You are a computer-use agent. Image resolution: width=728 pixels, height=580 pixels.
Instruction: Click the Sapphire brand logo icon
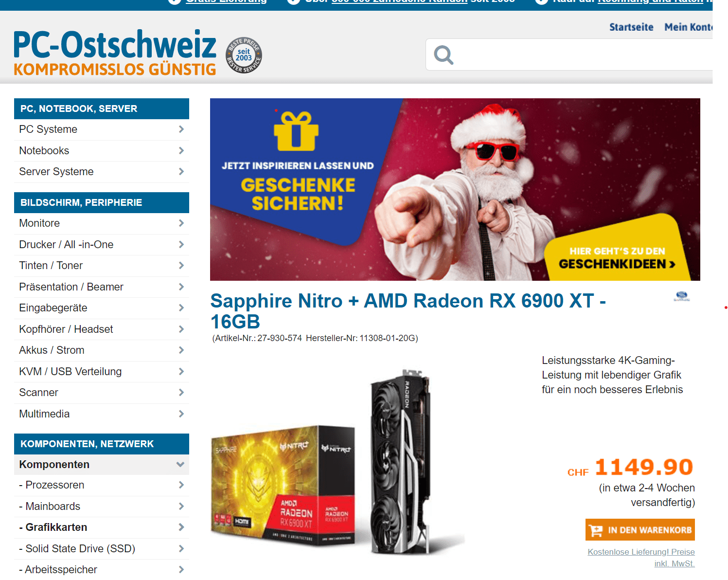point(682,296)
